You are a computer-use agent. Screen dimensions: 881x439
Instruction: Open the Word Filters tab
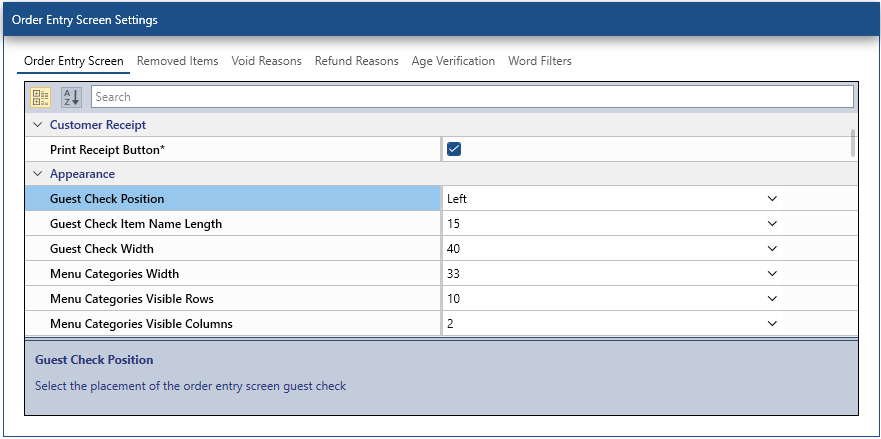pos(540,61)
